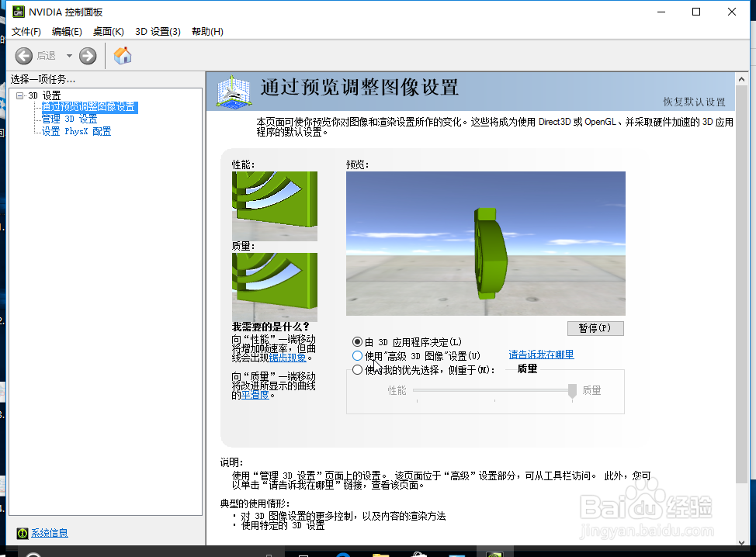Click the 后退 label in toolbar
The image size is (756, 557).
tap(47, 56)
